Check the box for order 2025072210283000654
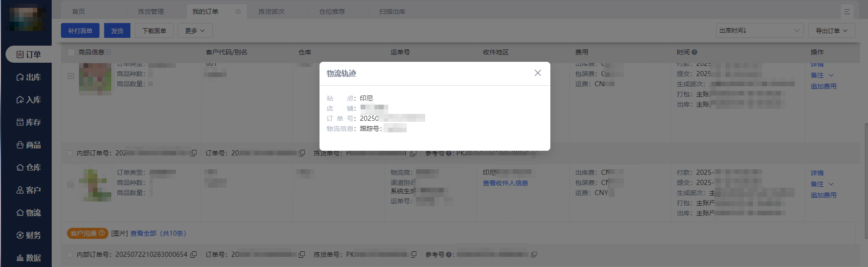868x267 pixels. click(70, 255)
